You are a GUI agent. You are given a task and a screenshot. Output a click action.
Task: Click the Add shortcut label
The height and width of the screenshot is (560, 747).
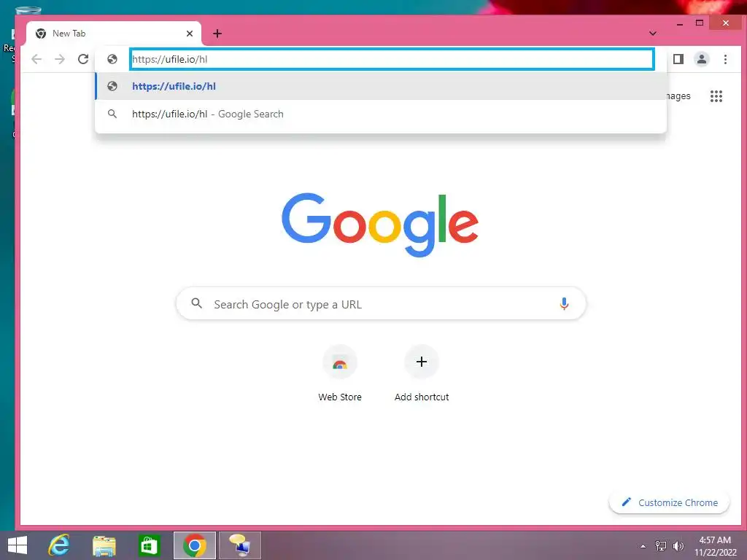coord(422,397)
